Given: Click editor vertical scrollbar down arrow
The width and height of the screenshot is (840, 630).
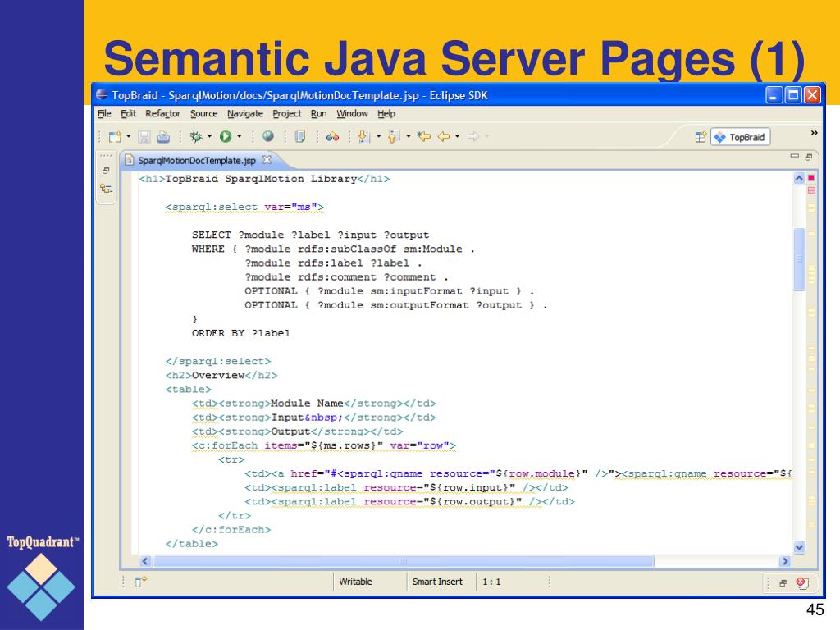Looking at the screenshot, I should click(x=799, y=547).
